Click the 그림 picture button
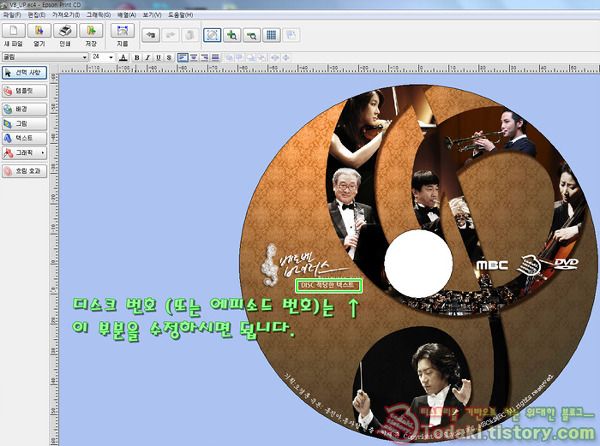Viewport: 600px width, 446px height. 24,124
